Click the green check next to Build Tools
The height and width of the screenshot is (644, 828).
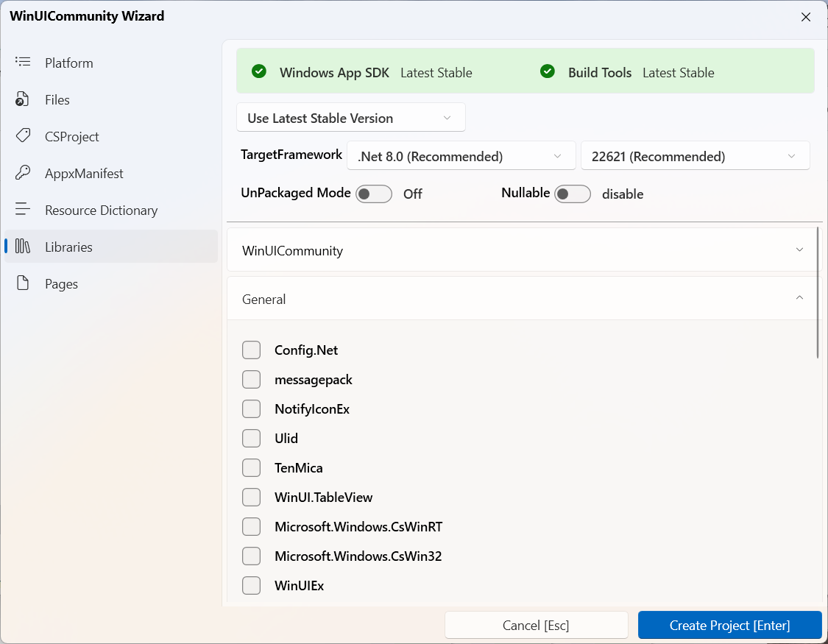coord(548,71)
